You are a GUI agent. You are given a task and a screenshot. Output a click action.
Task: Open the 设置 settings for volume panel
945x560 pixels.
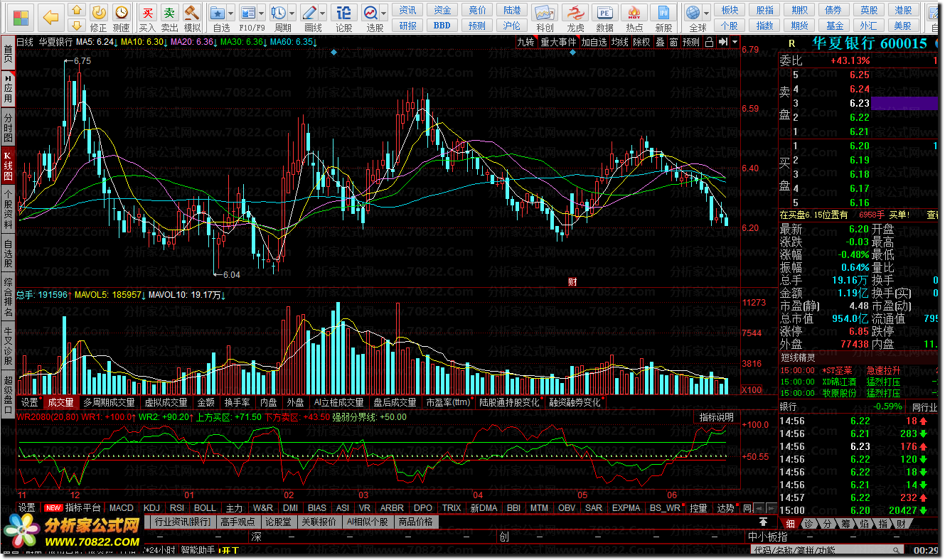tap(30, 402)
